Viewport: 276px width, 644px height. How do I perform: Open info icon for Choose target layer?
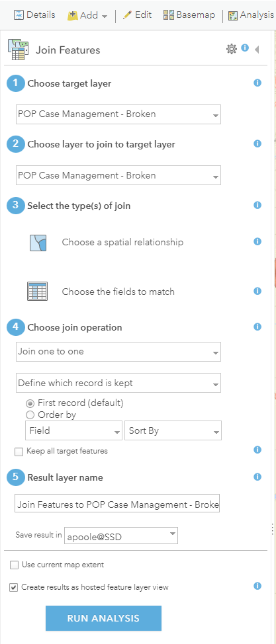(257, 83)
